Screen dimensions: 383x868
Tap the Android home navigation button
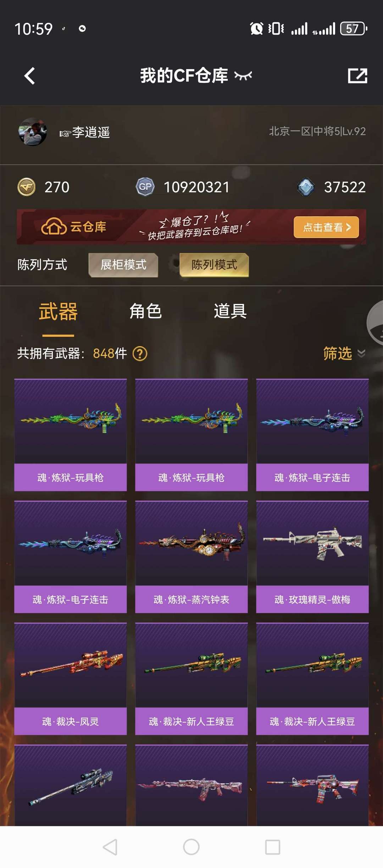(x=191, y=847)
